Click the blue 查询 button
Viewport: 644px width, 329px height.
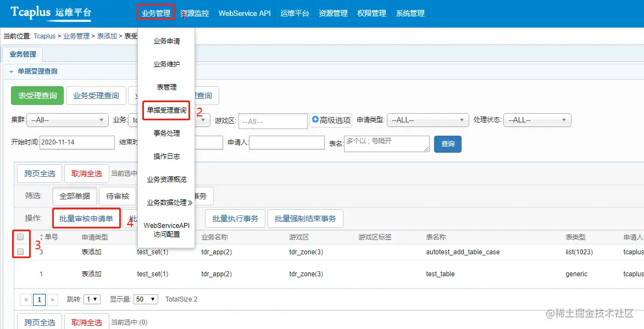(448, 144)
